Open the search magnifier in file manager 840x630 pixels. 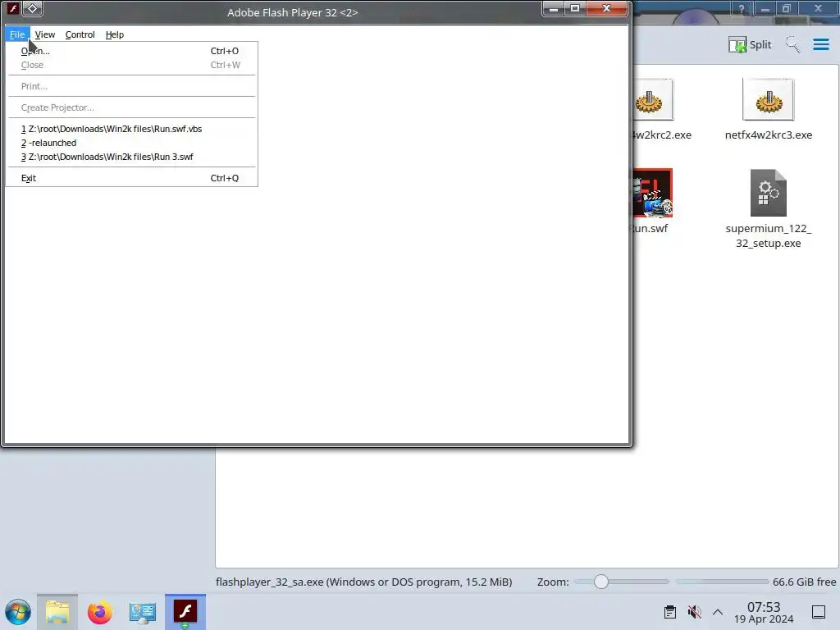coord(793,44)
